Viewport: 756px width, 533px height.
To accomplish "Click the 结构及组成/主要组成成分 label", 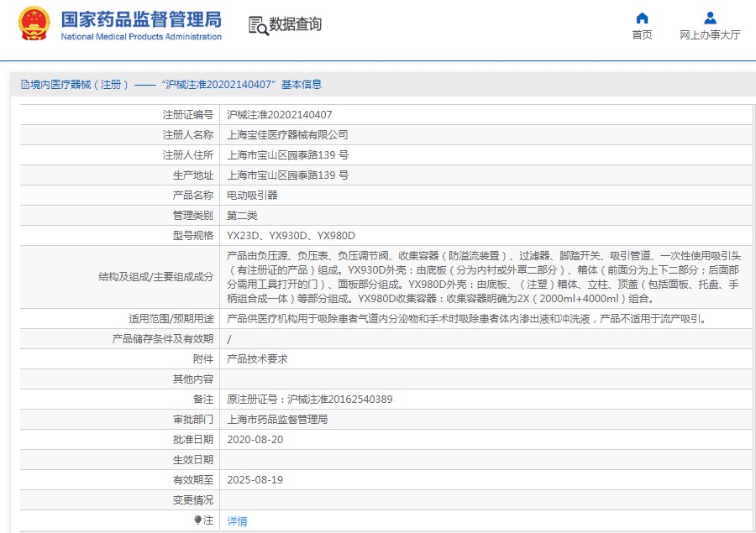I will [155, 277].
